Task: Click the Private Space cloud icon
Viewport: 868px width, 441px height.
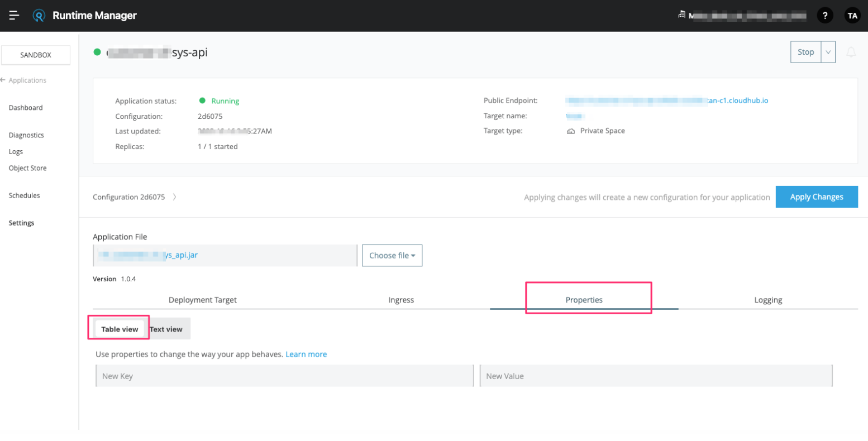Action: tap(571, 130)
